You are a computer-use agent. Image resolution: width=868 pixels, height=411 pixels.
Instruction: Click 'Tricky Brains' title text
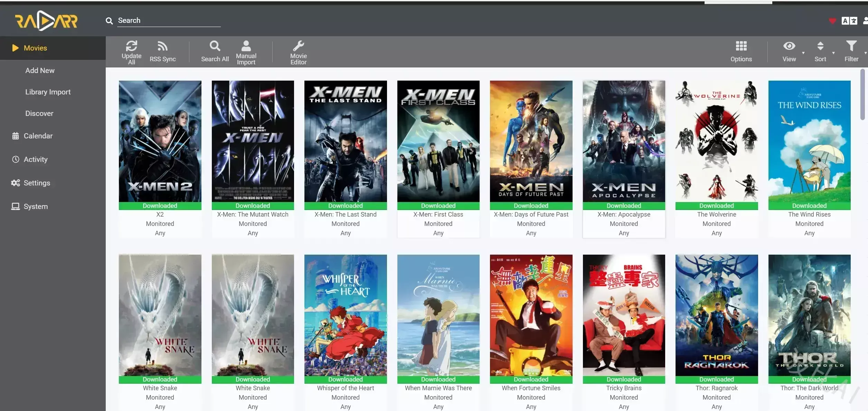pyautogui.click(x=624, y=388)
